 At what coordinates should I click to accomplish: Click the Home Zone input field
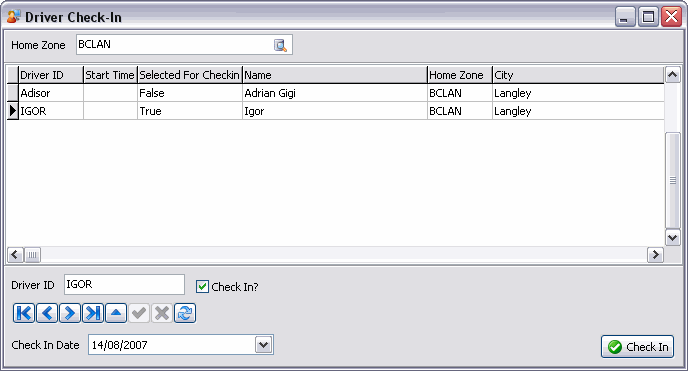tap(175, 45)
